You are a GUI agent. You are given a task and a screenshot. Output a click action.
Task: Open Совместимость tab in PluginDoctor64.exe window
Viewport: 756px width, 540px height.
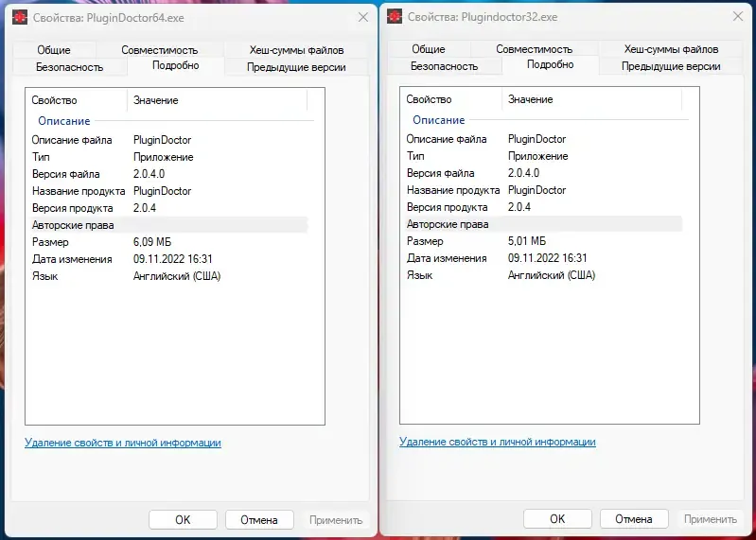tap(160, 50)
